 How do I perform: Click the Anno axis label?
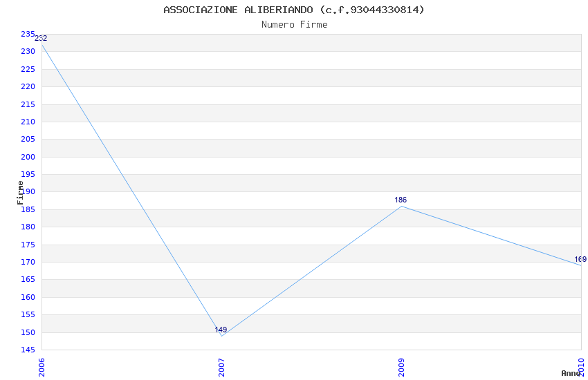571,373
